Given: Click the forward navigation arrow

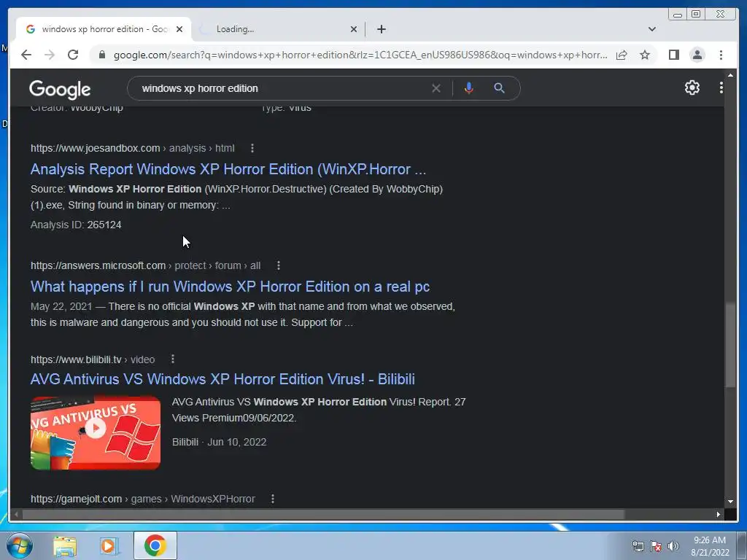Looking at the screenshot, I should coord(50,55).
